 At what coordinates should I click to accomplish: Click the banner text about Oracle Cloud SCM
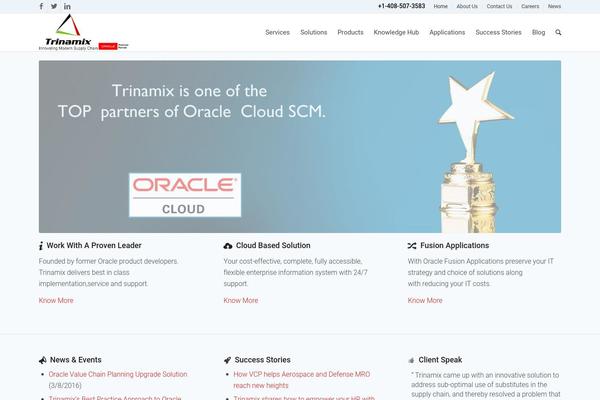[x=191, y=101]
